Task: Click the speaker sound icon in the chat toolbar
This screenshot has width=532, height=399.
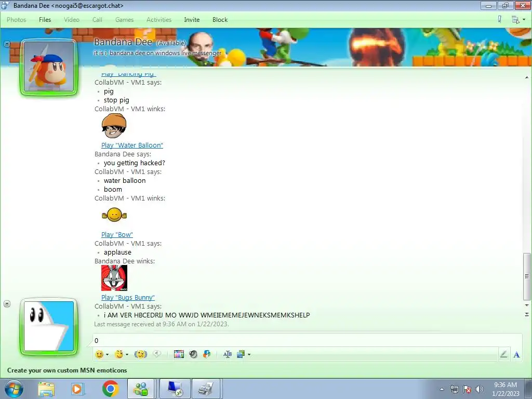Action: 193,354
